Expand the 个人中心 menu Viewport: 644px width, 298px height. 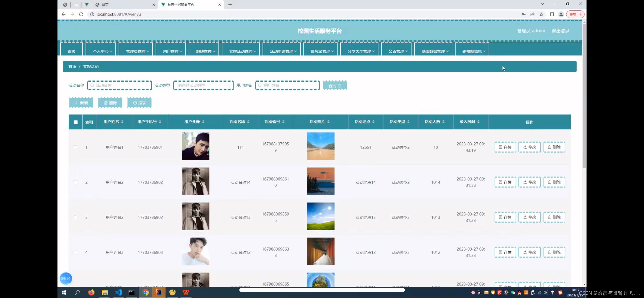(101, 49)
